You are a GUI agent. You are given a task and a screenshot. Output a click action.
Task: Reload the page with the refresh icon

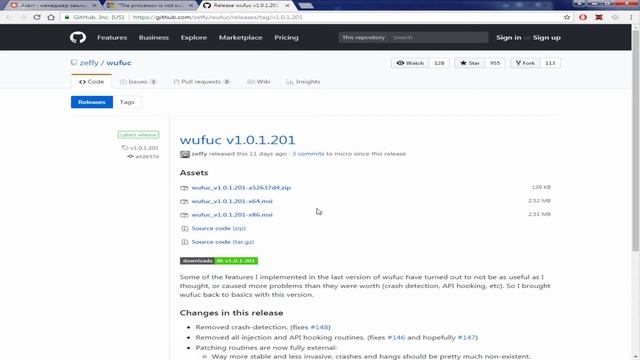(37, 17)
